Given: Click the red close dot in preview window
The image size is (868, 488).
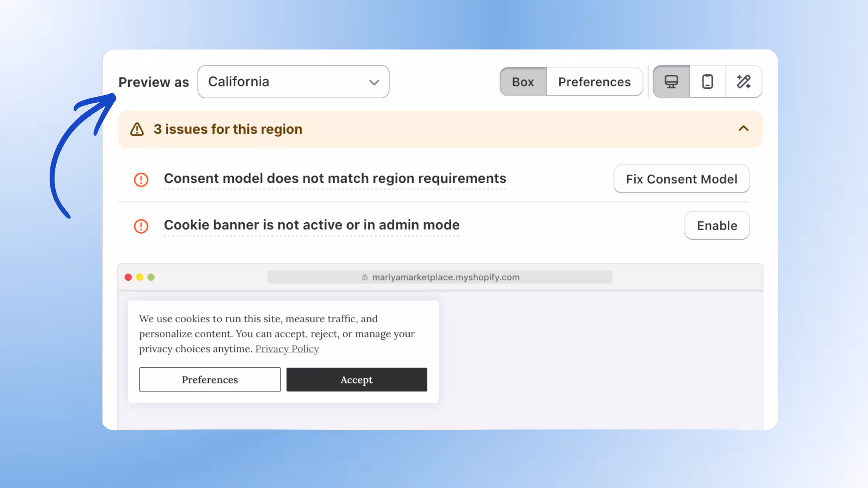Looking at the screenshot, I should pyautogui.click(x=128, y=277).
